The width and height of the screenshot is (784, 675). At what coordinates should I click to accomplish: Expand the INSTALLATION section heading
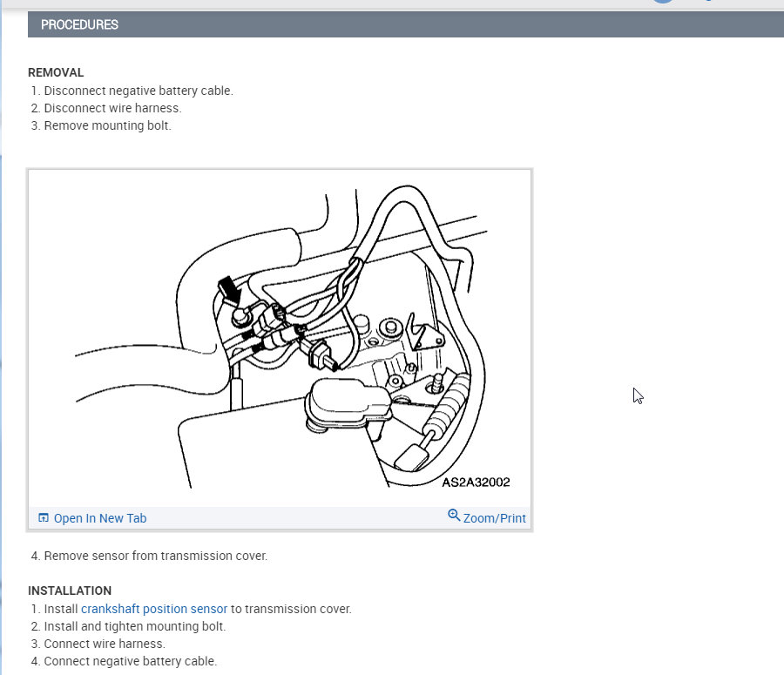tap(70, 591)
